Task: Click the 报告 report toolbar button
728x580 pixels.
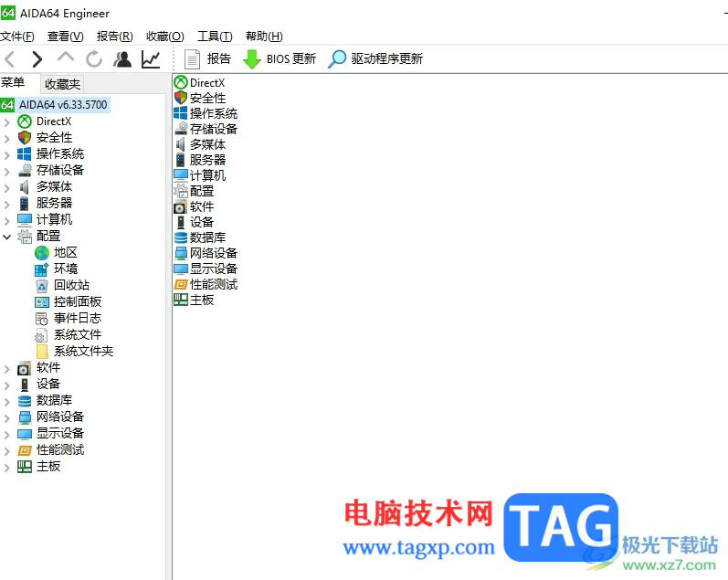Action: [207, 59]
